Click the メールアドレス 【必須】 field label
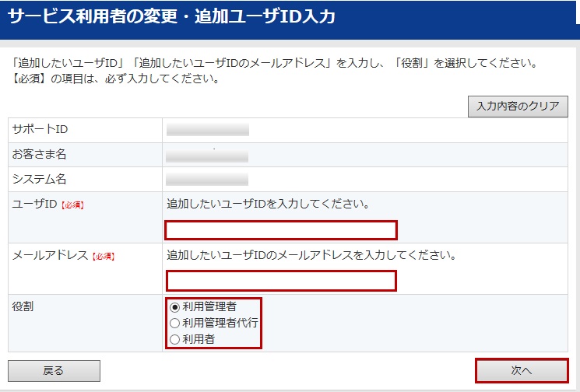 (63, 255)
